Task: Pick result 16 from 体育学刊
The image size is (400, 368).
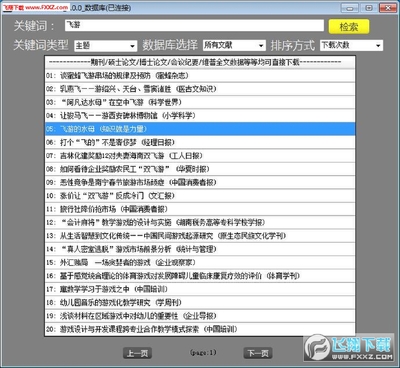Action: [x=200, y=276]
